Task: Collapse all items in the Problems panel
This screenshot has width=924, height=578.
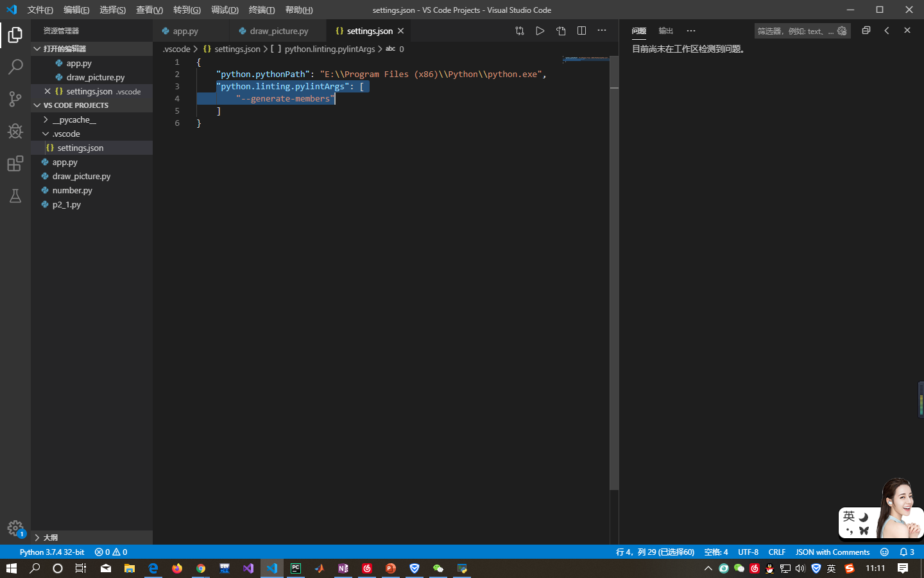Action: tap(865, 30)
